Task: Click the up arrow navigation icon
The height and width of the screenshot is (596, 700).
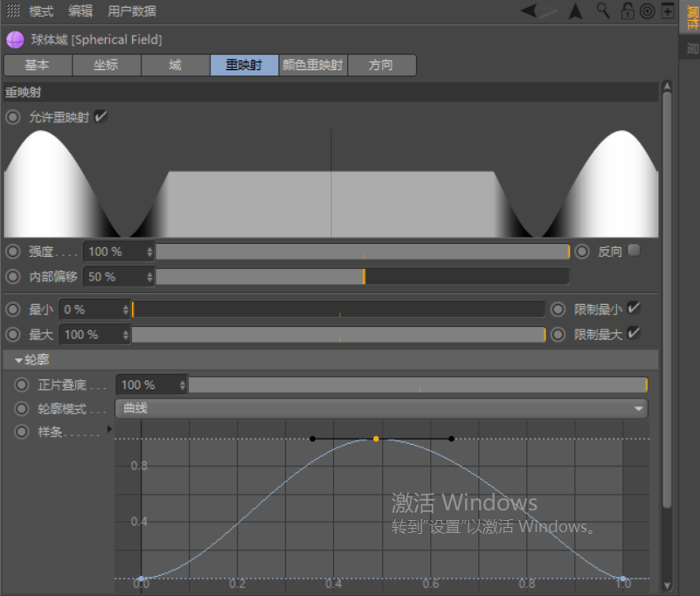Action: click(x=575, y=10)
